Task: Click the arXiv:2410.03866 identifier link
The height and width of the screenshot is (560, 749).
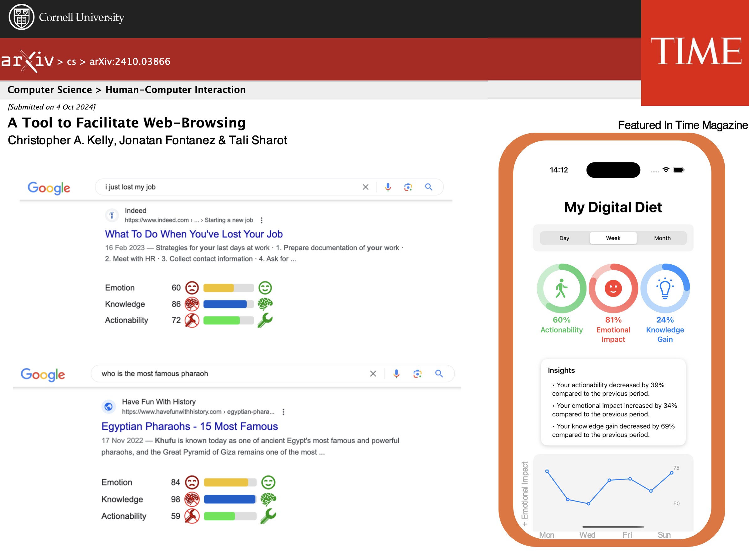Action: 130,62
